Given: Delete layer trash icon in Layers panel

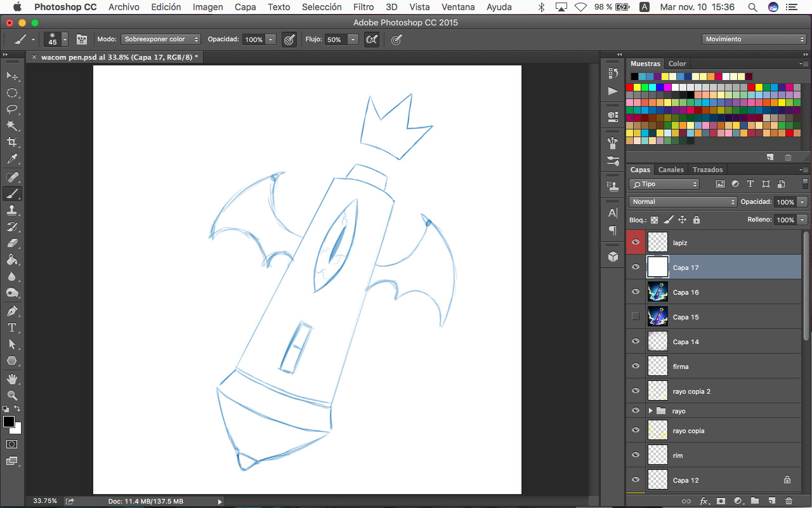Looking at the screenshot, I should (789, 501).
